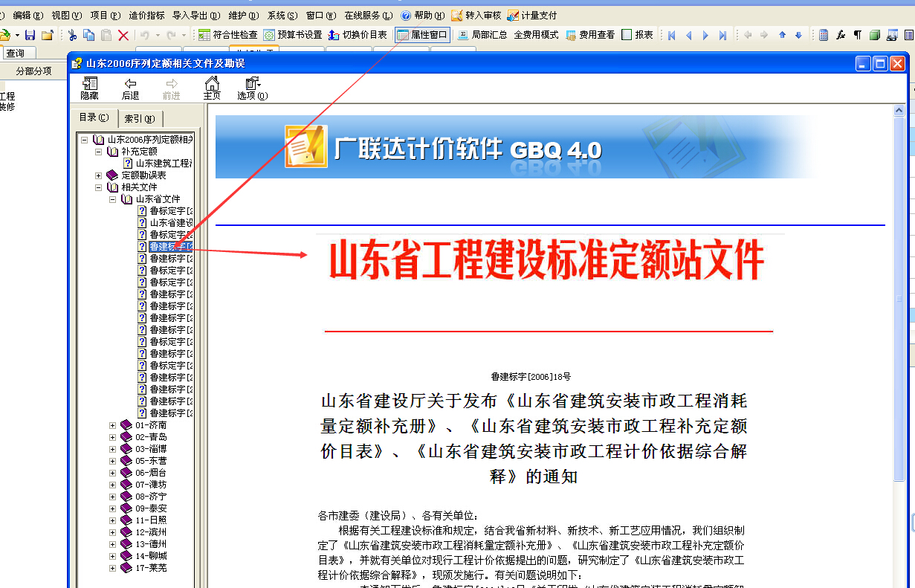
Task: Collapse the 山东2006序列定额 root node
Action: click(84, 140)
